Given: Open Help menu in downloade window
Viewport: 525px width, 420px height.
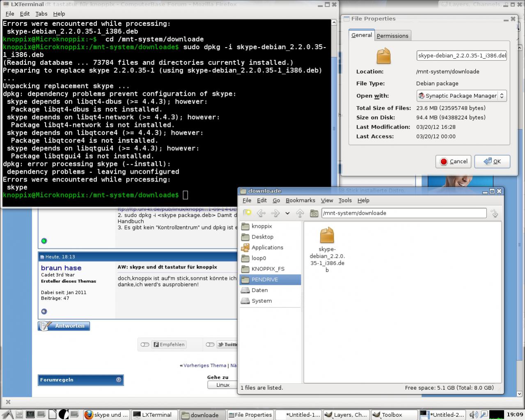Looking at the screenshot, I should 363,200.
